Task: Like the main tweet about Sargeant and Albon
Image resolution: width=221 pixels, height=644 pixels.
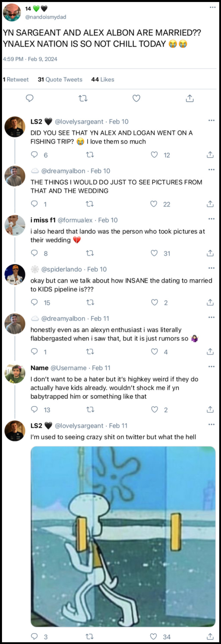Action: [136, 98]
